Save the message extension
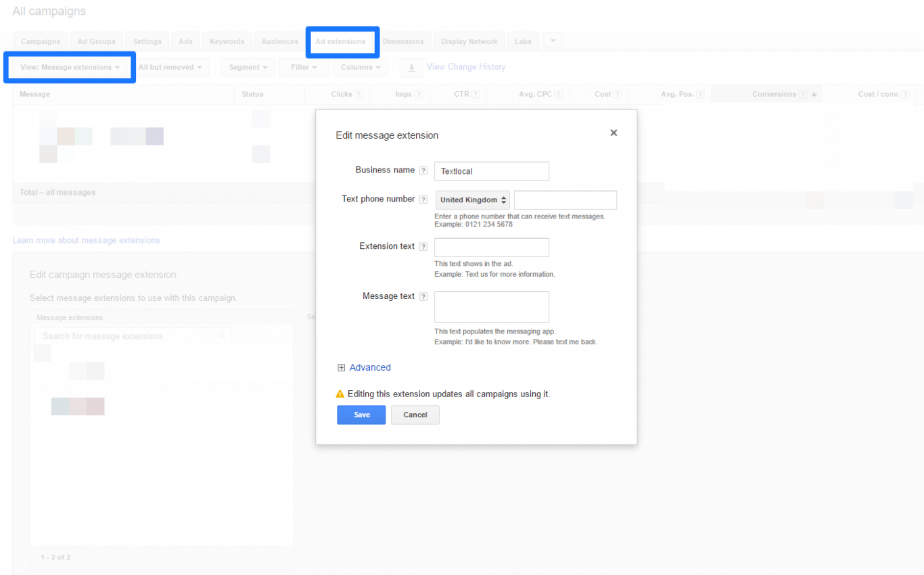The width and height of the screenshot is (924, 575). 361,415
